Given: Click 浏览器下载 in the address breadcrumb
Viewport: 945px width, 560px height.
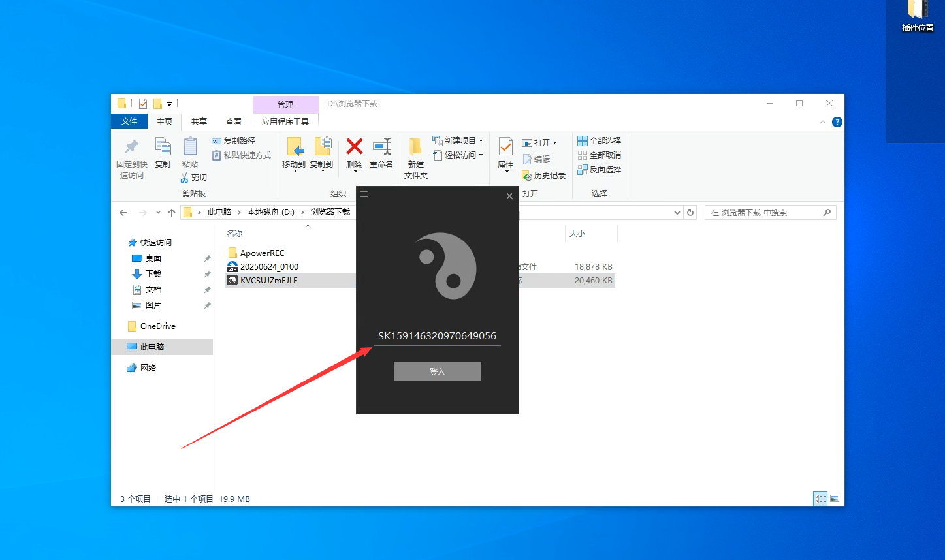Looking at the screenshot, I should (330, 212).
